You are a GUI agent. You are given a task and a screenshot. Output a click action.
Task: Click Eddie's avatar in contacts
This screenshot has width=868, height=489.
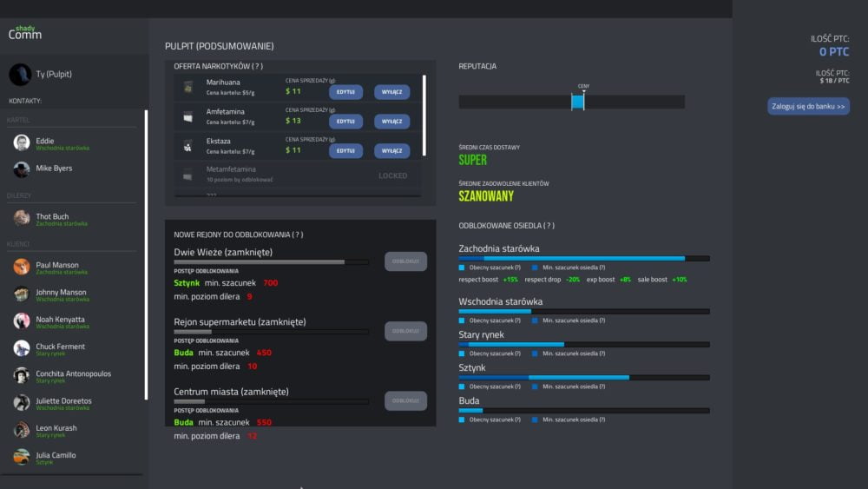point(22,142)
